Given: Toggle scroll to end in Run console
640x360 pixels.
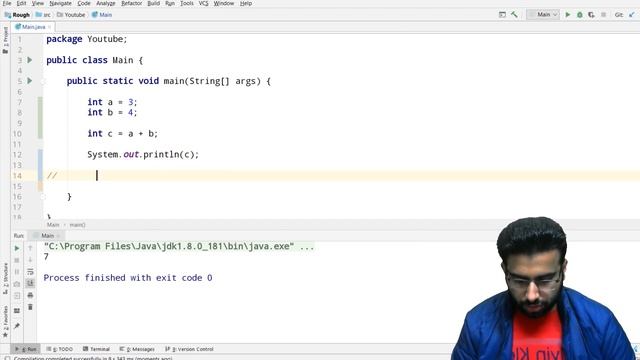Looking at the screenshot, I should pyautogui.click(x=30, y=283).
